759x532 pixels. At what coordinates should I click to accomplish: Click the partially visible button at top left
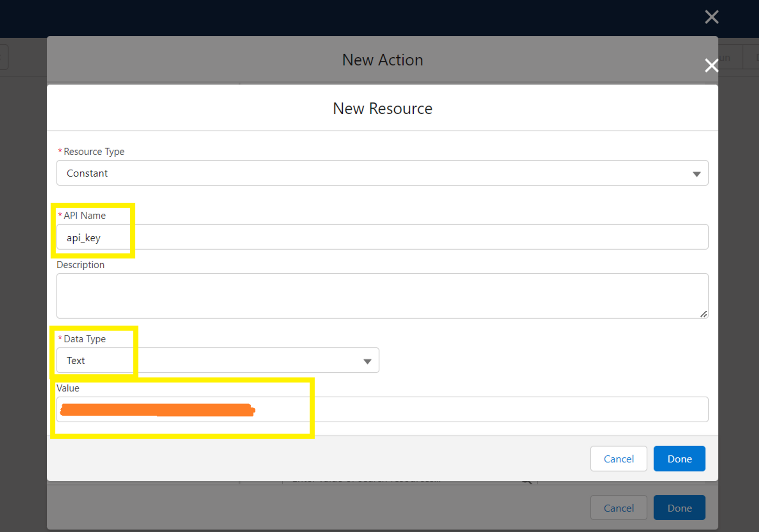pyautogui.click(x=4, y=57)
